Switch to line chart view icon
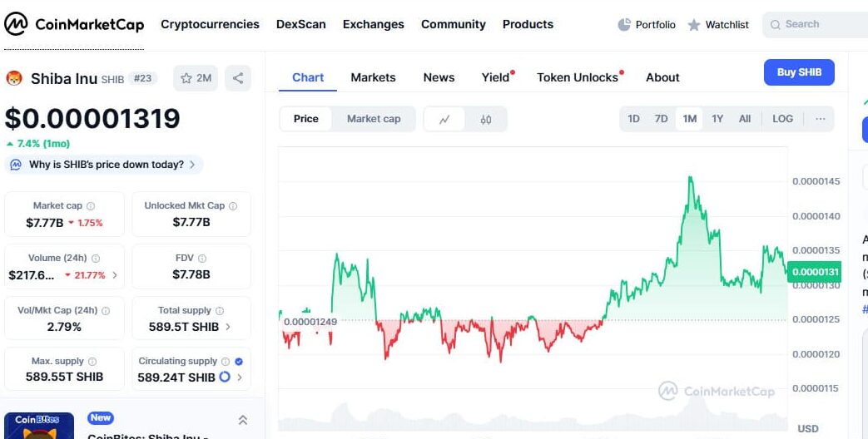The image size is (868, 439). 444,119
